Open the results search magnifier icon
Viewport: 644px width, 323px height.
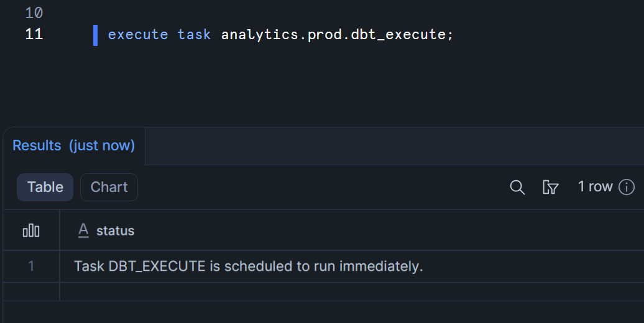(517, 187)
